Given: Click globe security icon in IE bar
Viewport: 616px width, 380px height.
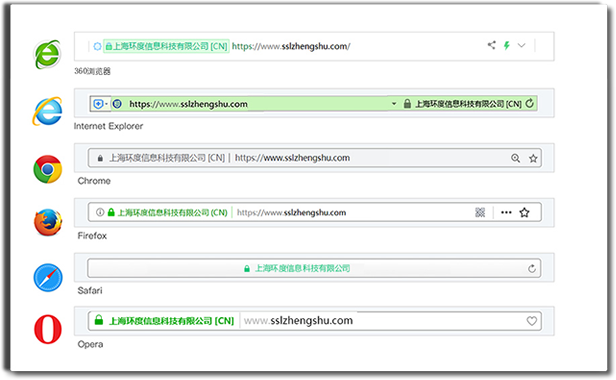Looking at the screenshot, I should coord(117,104).
